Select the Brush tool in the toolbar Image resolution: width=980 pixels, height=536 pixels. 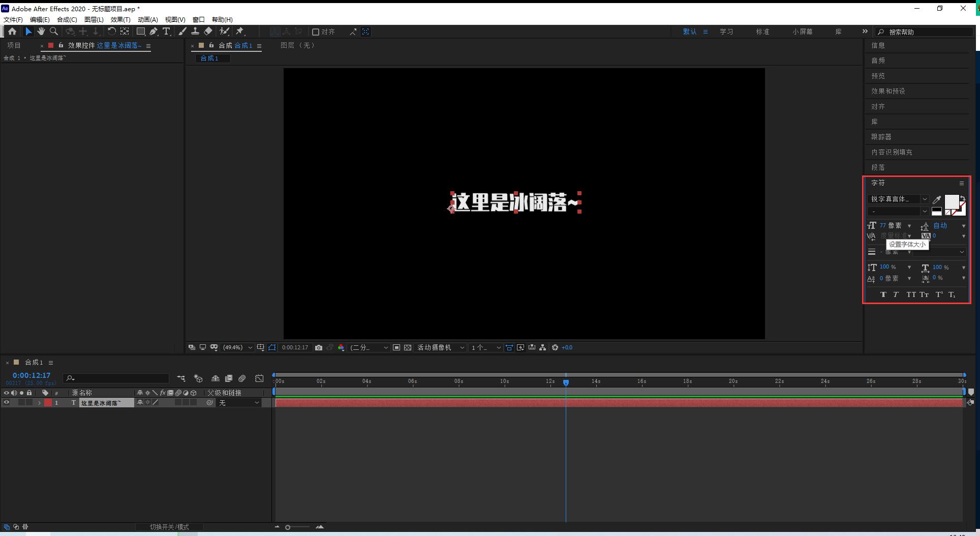pos(182,32)
